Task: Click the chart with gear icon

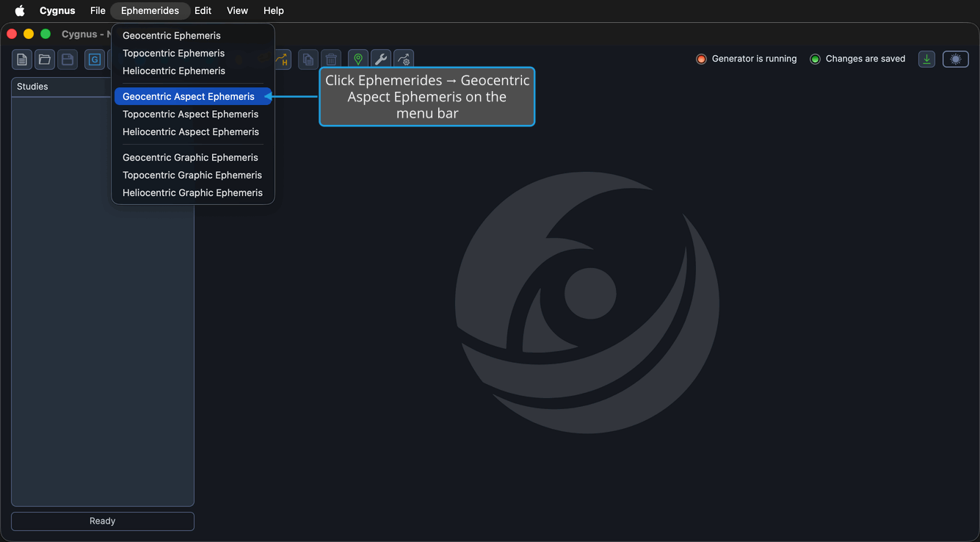Action: click(x=404, y=59)
